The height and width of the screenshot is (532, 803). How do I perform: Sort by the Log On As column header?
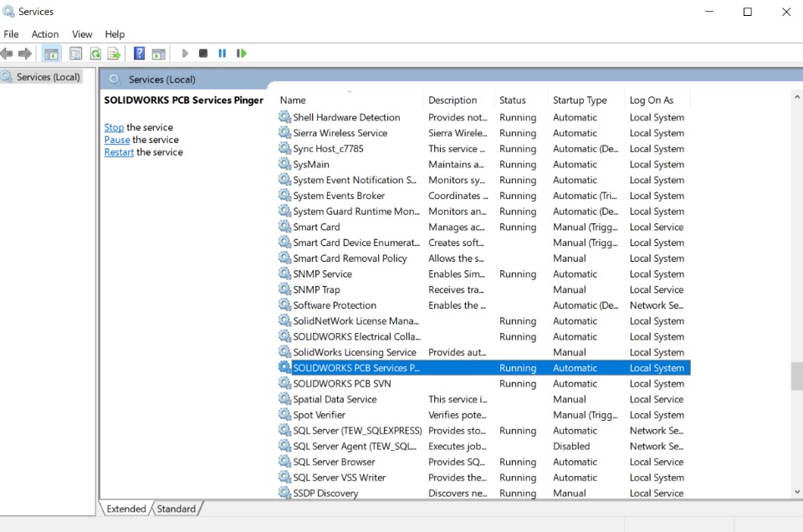point(658,100)
